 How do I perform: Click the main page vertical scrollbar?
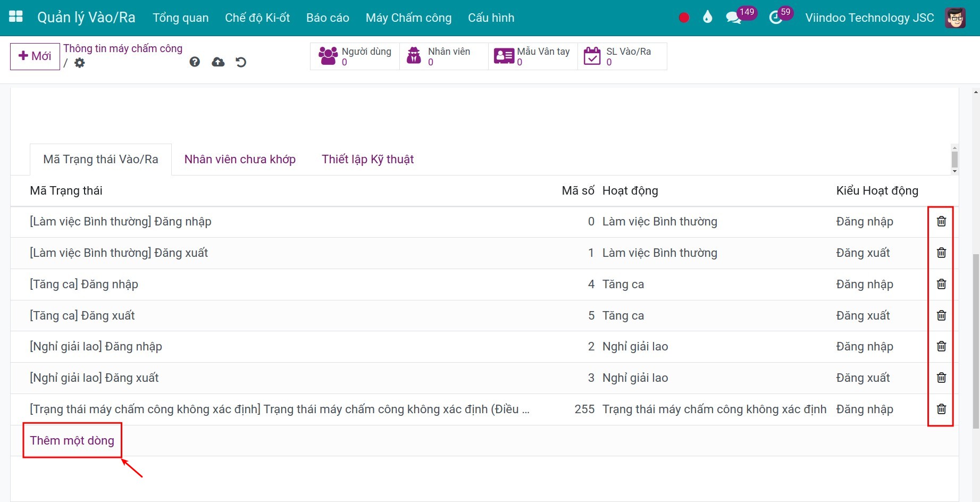[x=976, y=340]
